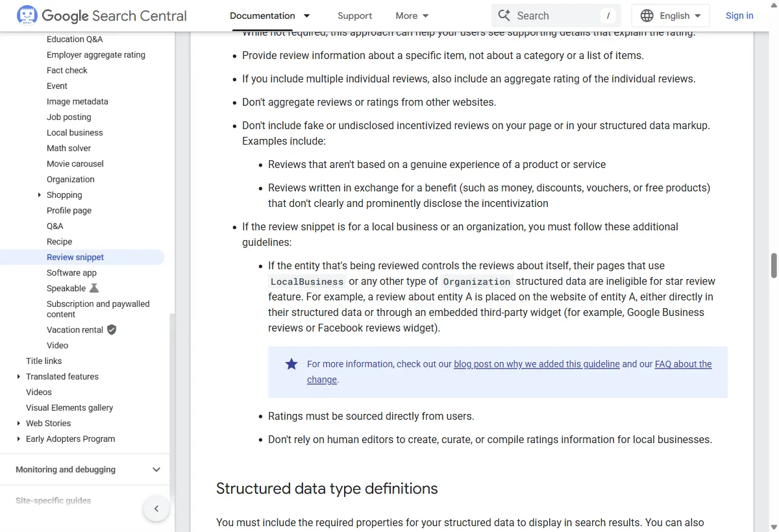The width and height of the screenshot is (779, 532).
Task: Select the highlighted Review snippet item
Action: [82, 257]
